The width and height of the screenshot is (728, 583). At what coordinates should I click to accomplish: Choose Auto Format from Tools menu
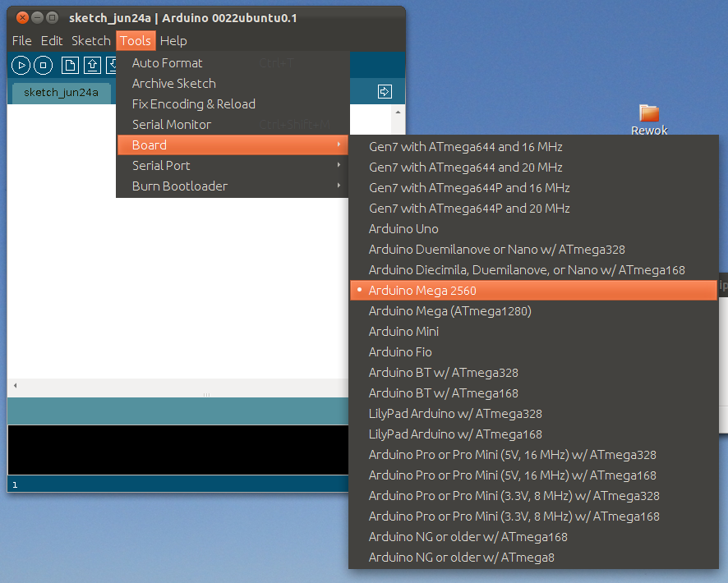168,63
